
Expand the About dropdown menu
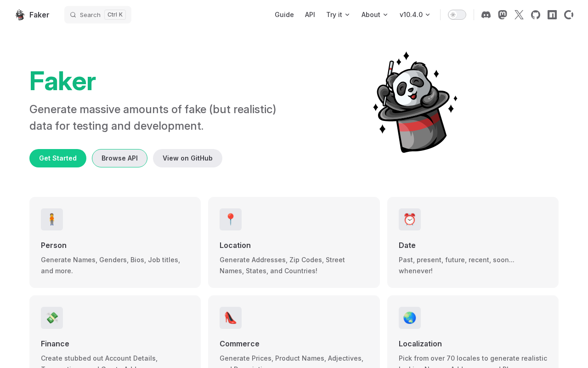(x=374, y=15)
